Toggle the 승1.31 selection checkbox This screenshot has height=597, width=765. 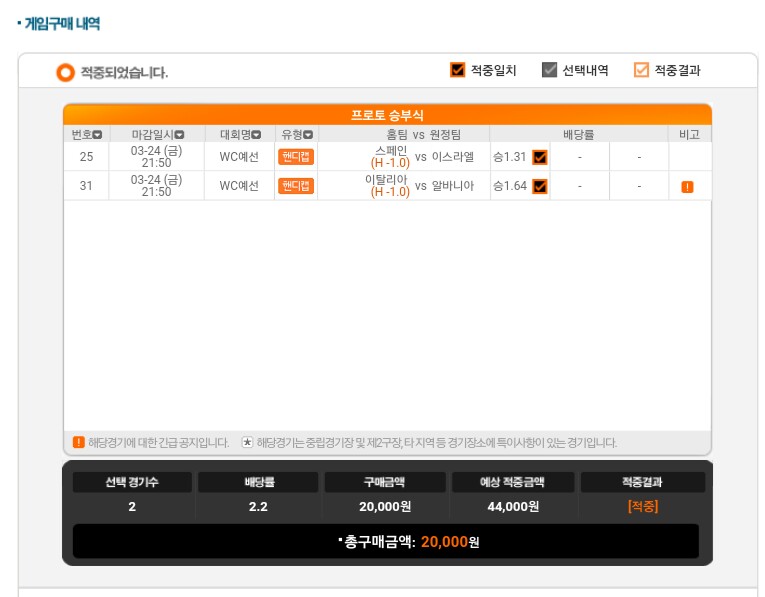pyautogui.click(x=540, y=157)
